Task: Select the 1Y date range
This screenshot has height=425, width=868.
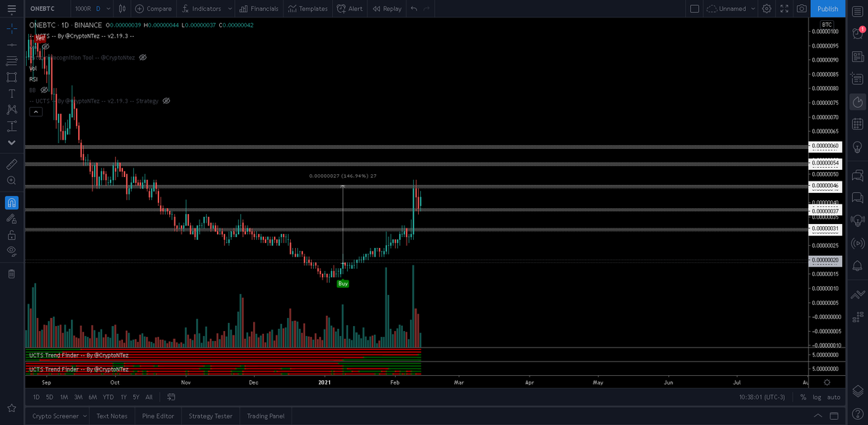Action: click(x=122, y=397)
